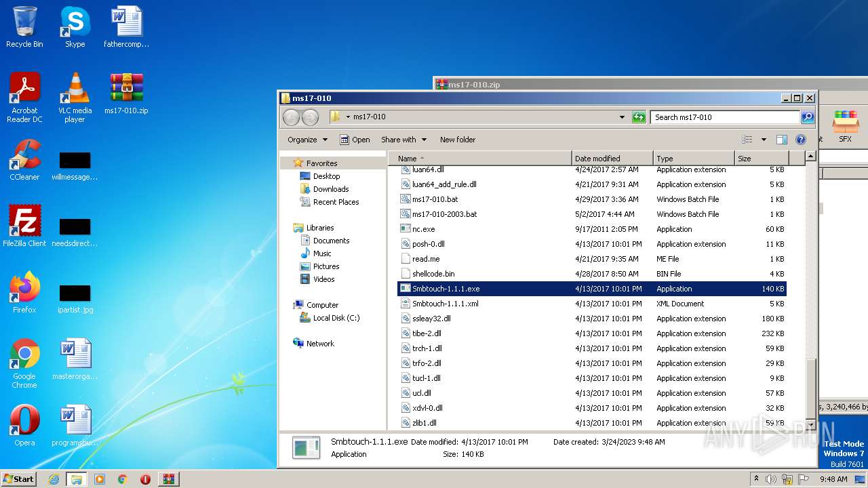Open the Documents library
Screen dimensions: 868x488
(x=331, y=241)
